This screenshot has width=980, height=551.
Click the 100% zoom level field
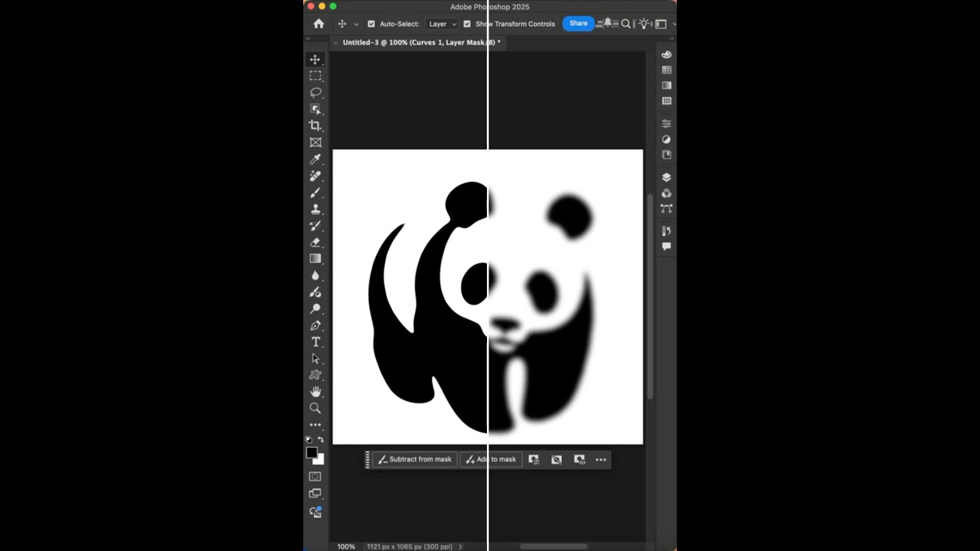click(x=346, y=546)
